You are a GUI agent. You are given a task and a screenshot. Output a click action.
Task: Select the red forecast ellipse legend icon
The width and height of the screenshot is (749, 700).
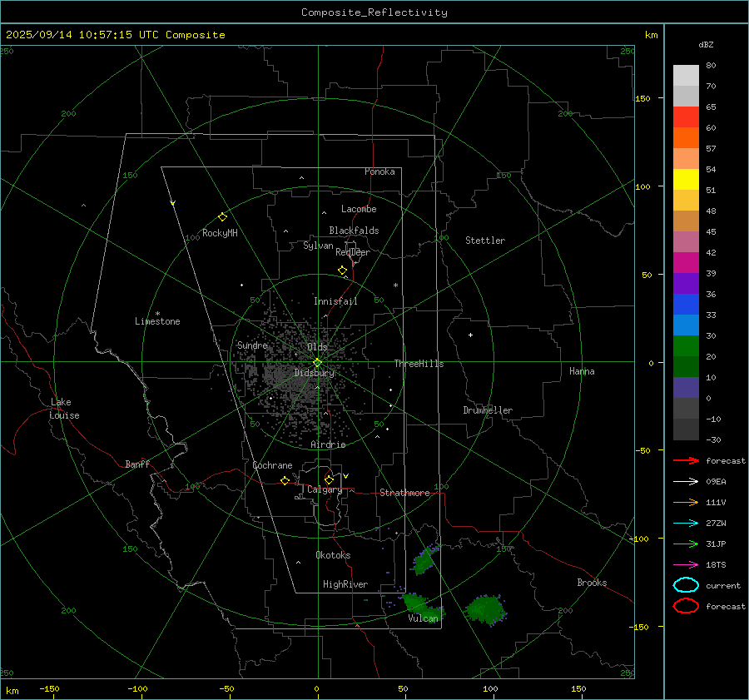click(686, 606)
